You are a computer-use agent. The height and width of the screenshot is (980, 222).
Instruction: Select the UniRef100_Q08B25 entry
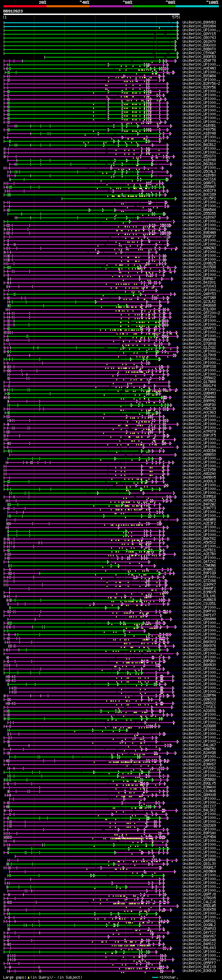[x=199, y=263]
